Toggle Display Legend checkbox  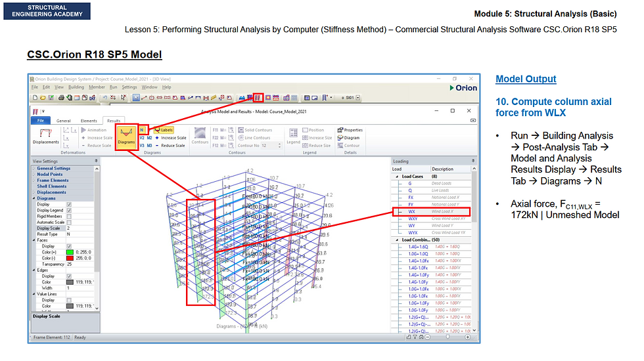69,211
